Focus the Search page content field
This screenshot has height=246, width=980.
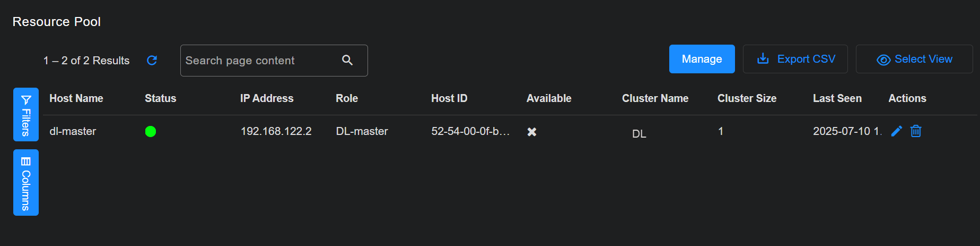[x=260, y=61]
